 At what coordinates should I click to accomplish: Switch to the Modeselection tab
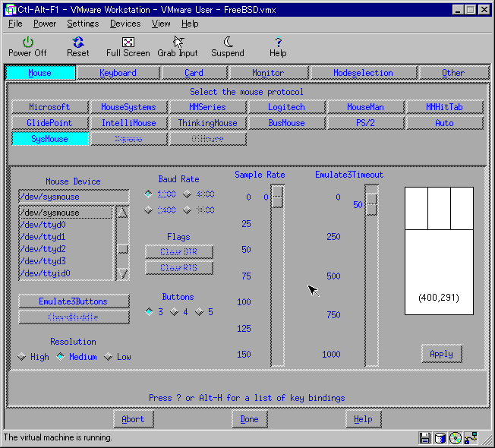[x=364, y=73]
